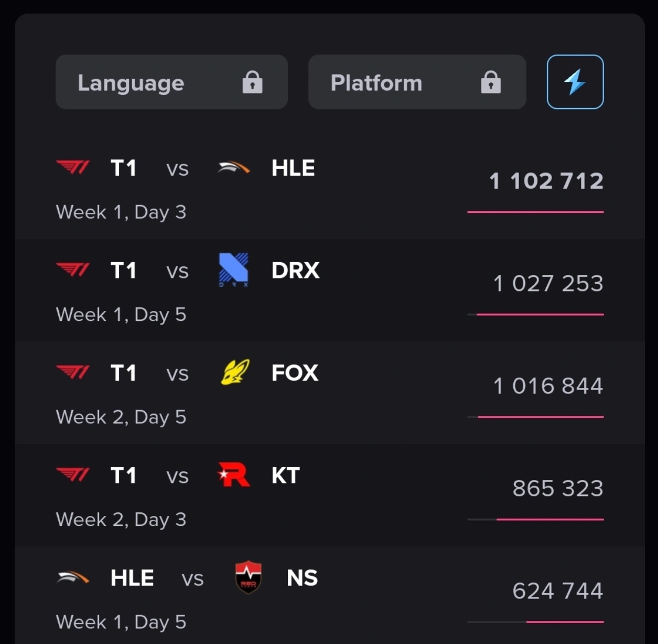
Task: Open the Language dropdown
Action: [171, 82]
